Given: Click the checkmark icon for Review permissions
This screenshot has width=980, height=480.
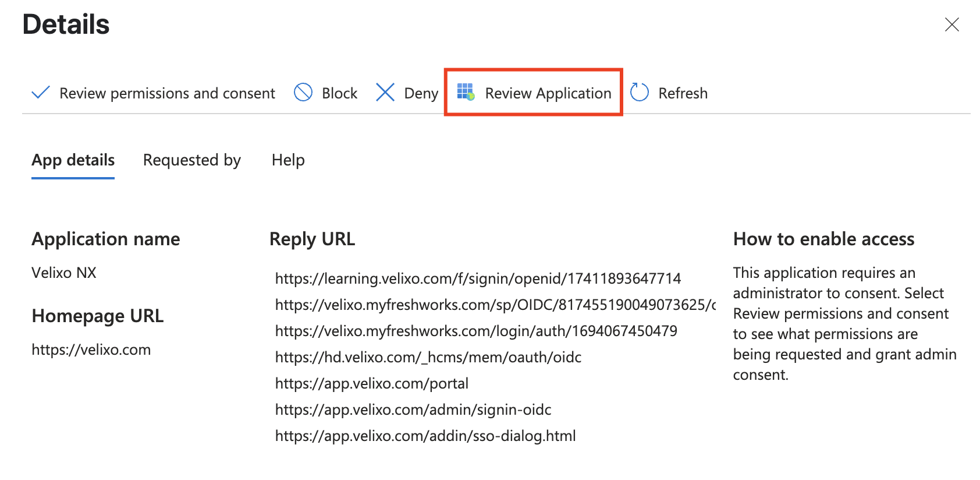Looking at the screenshot, I should click(40, 93).
